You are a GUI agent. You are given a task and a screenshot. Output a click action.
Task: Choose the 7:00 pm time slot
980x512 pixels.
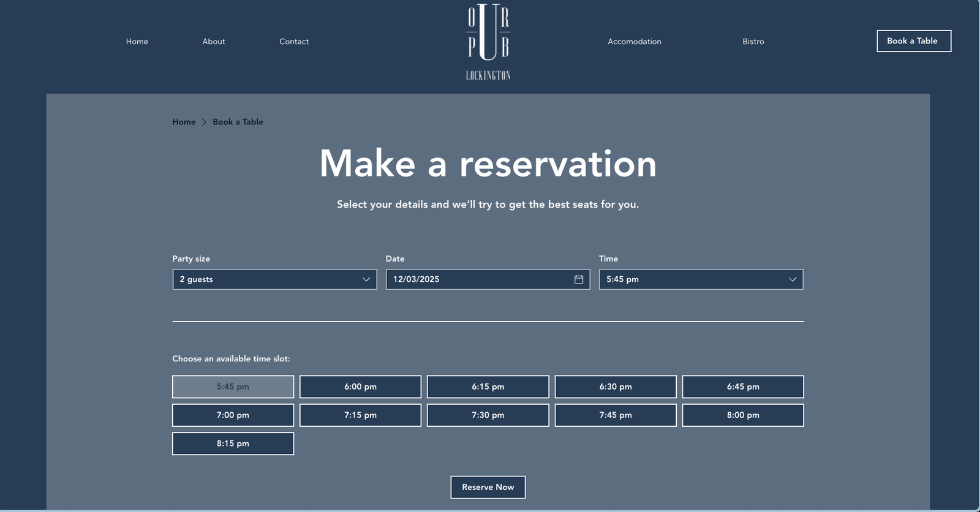(x=233, y=415)
